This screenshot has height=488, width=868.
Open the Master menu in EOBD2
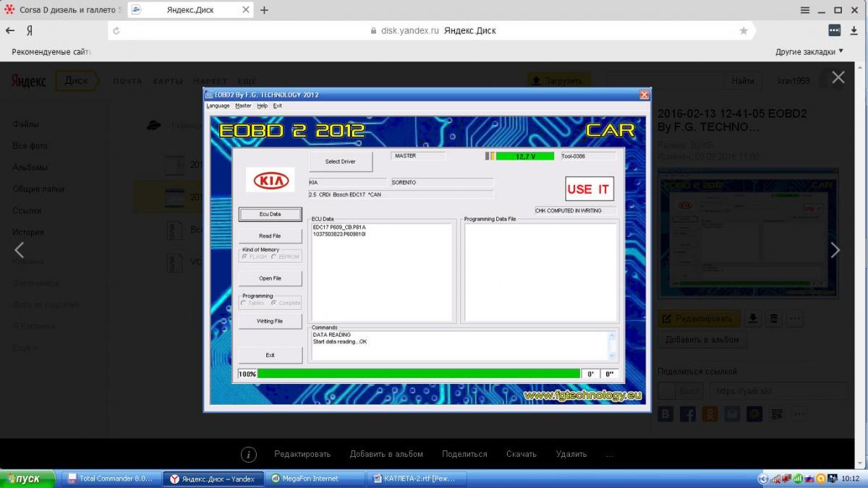click(x=243, y=106)
